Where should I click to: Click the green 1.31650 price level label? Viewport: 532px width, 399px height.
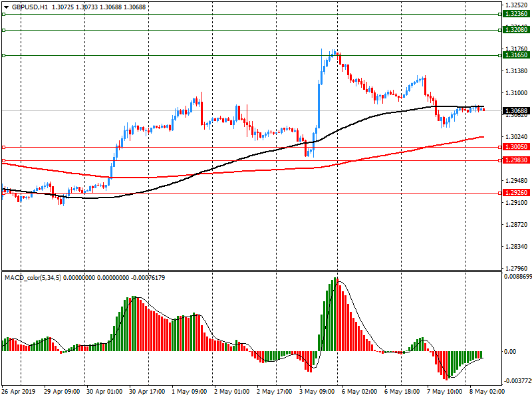[x=516, y=55]
